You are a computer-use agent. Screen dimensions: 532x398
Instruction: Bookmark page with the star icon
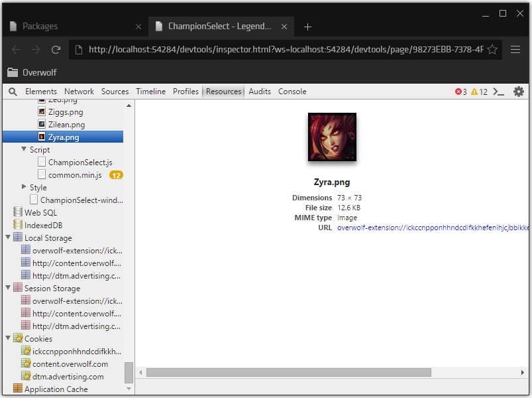pos(492,50)
